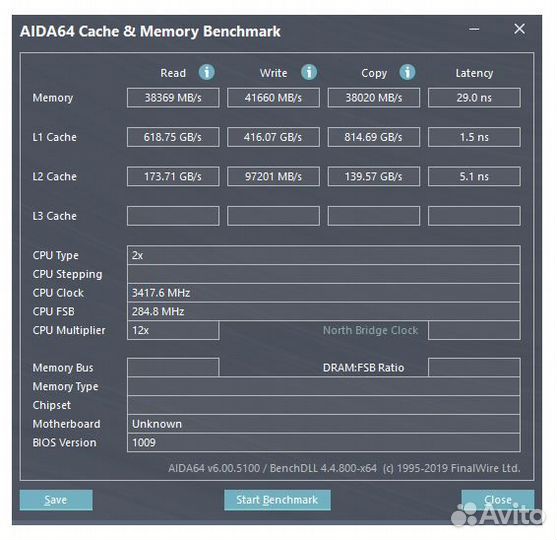The image size is (557, 540).
Task: Click the CPU Type field showing 2x
Action: point(324,255)
